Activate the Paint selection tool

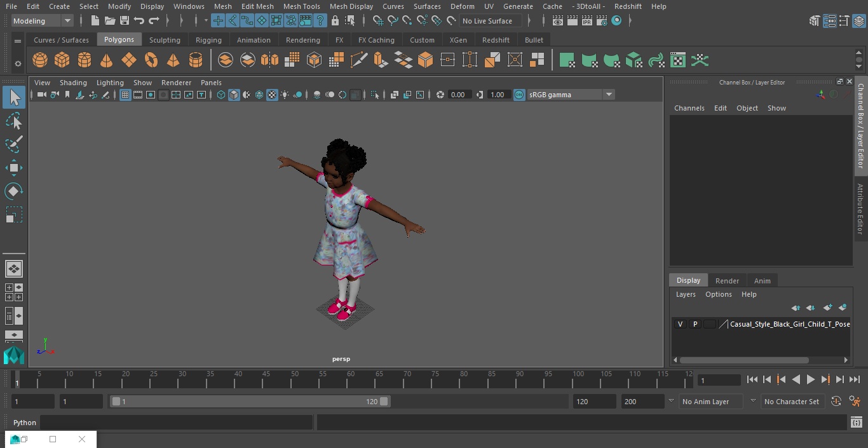(14, 144)
